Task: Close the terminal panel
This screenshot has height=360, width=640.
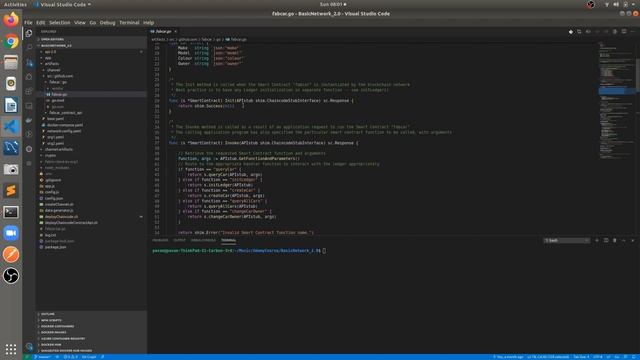Action: pyautogui.click(x=633, y=240)
